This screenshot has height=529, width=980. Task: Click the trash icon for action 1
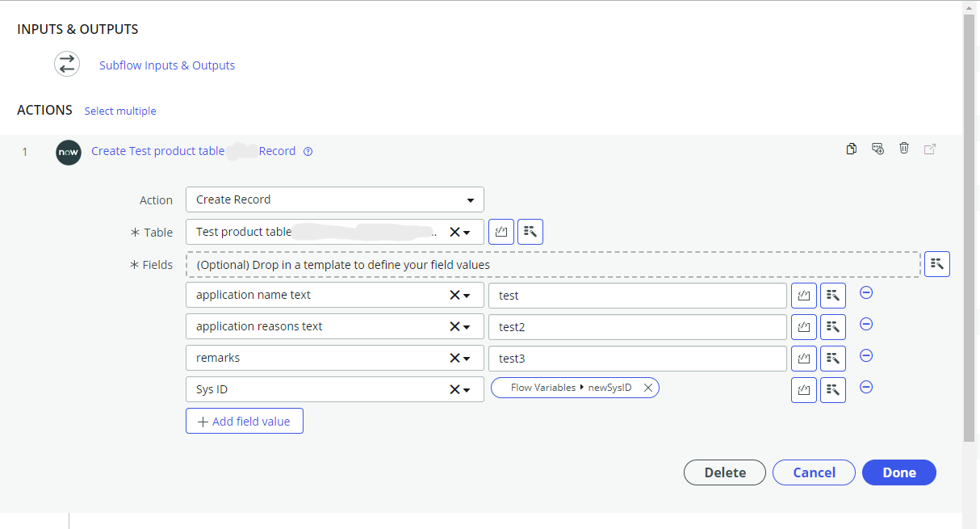pyautogui.click(x=904, y=149)
